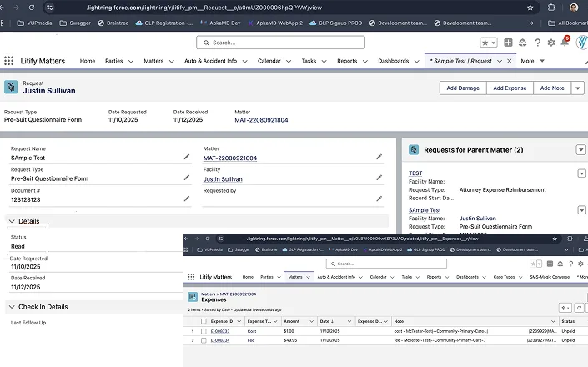Image resolution: width=588 pixels, height=367 pixels.
Task: Edit Request Name field pencil icon
Action: coord(187,157)
